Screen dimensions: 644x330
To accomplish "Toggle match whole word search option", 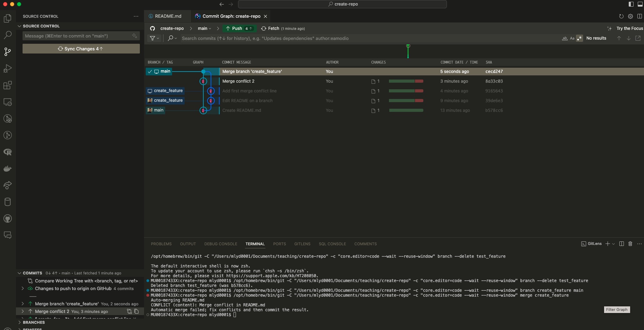I will [x=565, y=38].
